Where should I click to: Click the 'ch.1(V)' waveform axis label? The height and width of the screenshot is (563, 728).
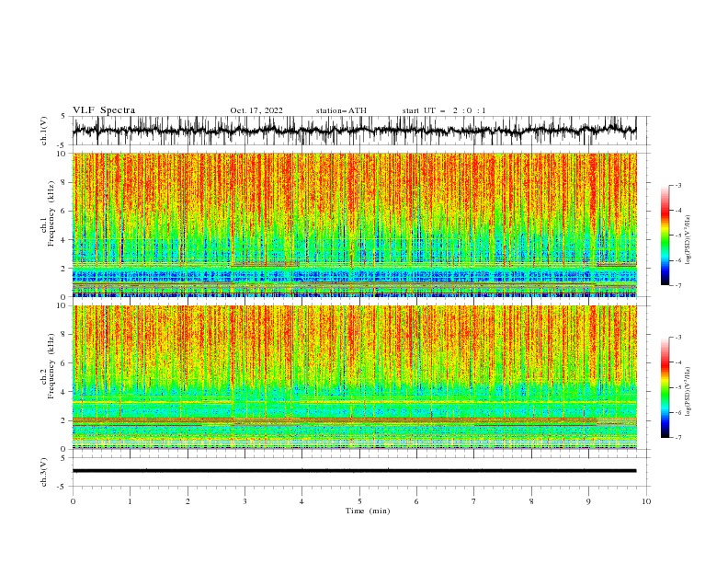[x=44, y=131]
